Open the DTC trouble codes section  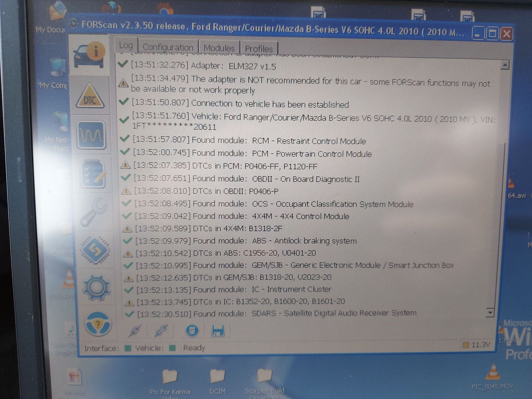click(x=90, y=96)
